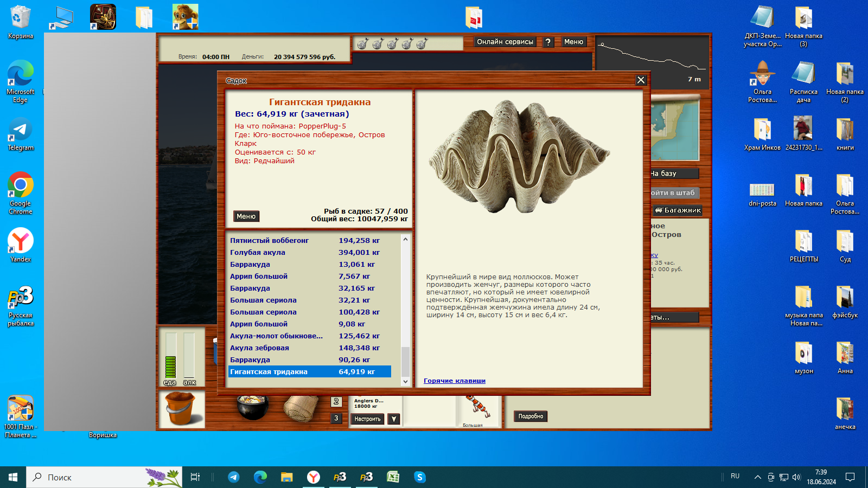
Task: Click the Windows search box Поиск
Action: pos(104,477)
